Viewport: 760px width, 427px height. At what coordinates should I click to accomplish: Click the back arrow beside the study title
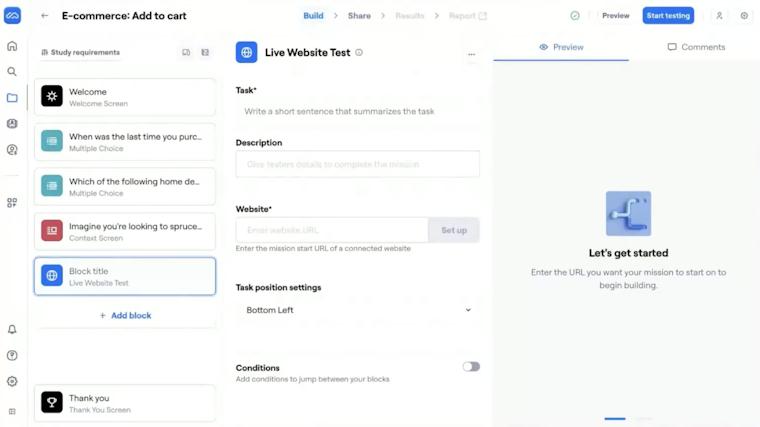click(45, 16)
